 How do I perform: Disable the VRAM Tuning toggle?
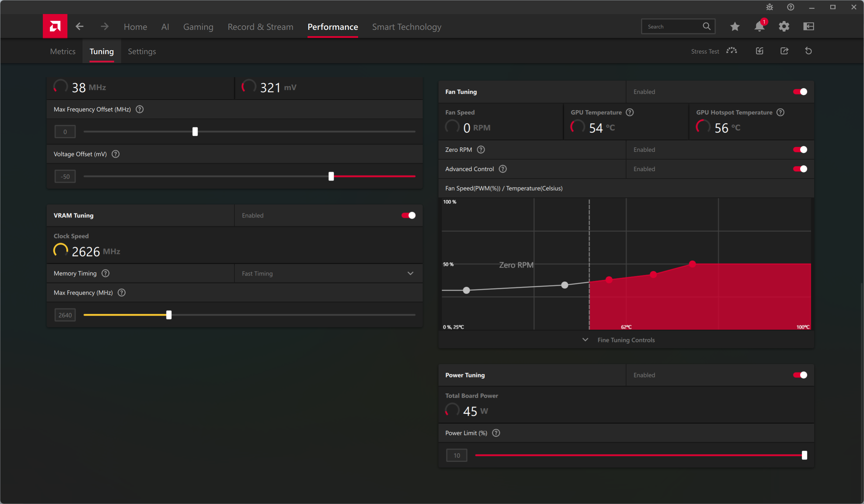click(408, 215)
